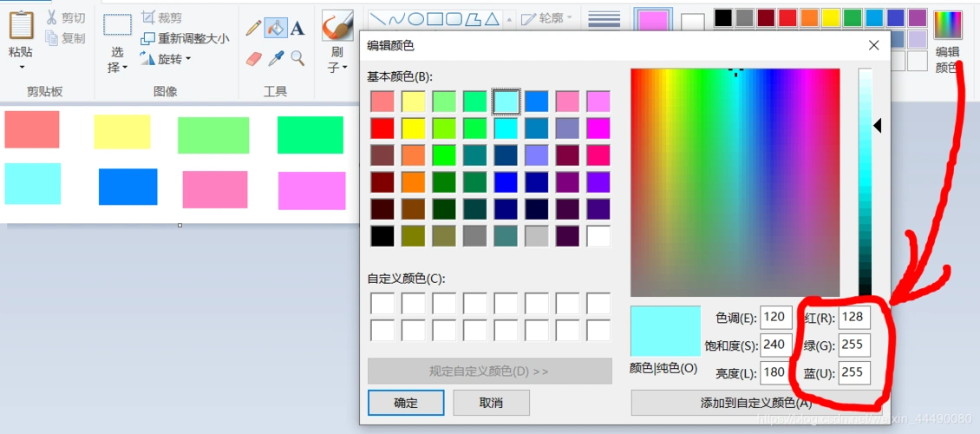Select the Fill with color bucket tool
980x434 pixels.
pos(276,28)
